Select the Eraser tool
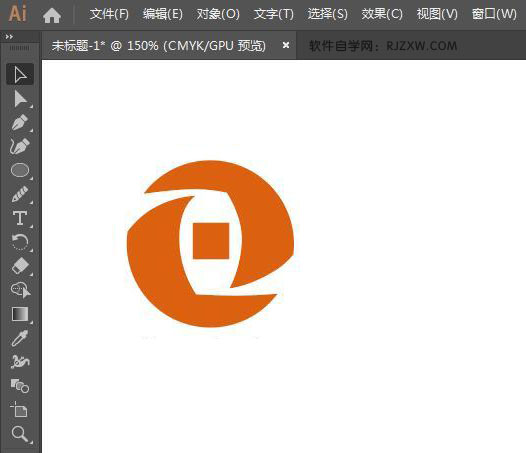 coord(20,266)
